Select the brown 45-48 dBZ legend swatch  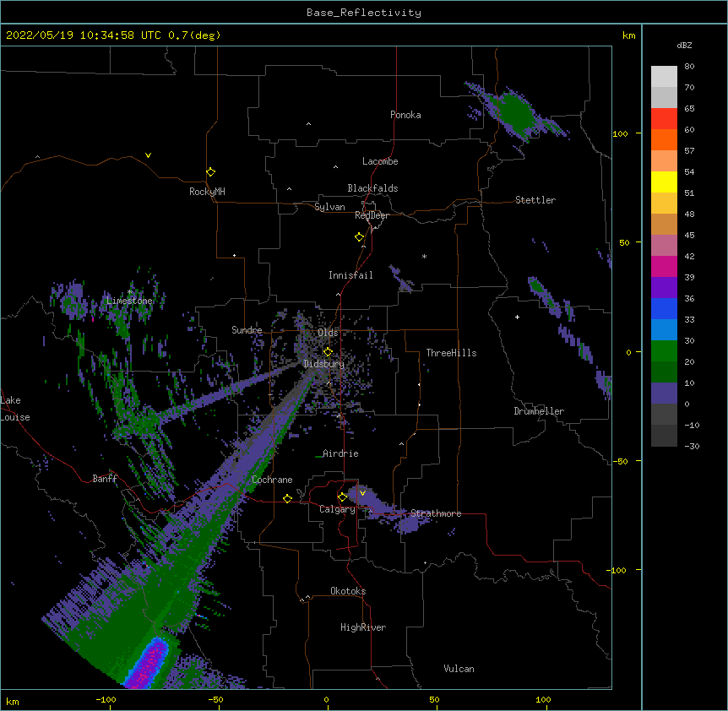664,224
